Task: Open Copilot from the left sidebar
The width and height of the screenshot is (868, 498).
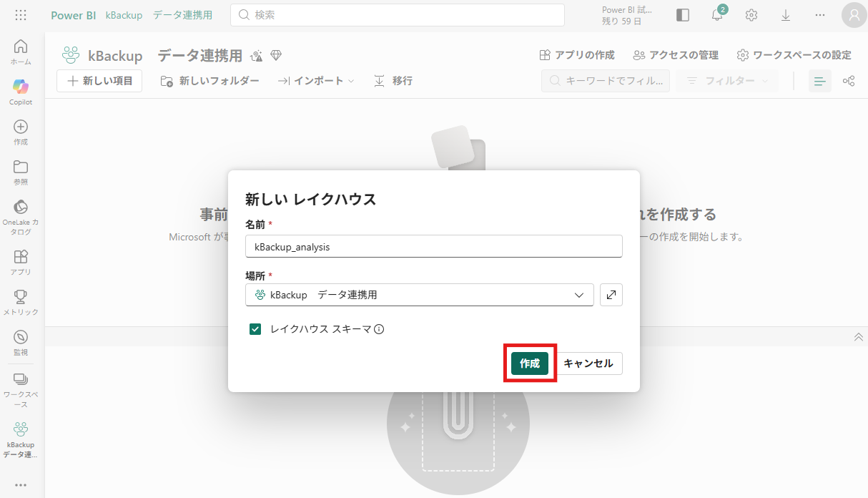Action: tap(21, 92)
